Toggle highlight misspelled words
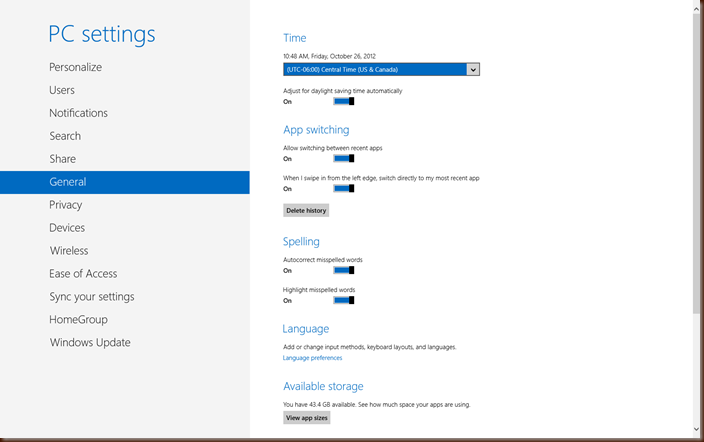The width and height of the screenshot is (704, 442). [x=343, y=301]
